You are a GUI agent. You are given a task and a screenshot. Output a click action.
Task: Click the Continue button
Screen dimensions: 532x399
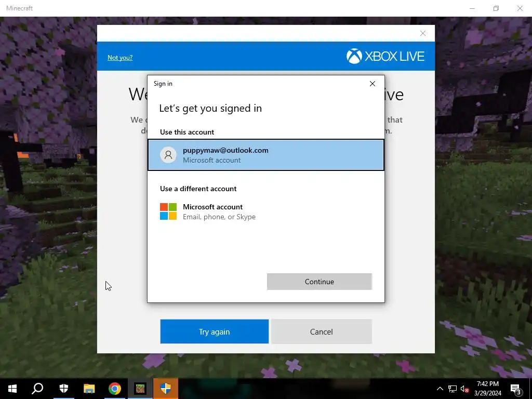(320, 282)
